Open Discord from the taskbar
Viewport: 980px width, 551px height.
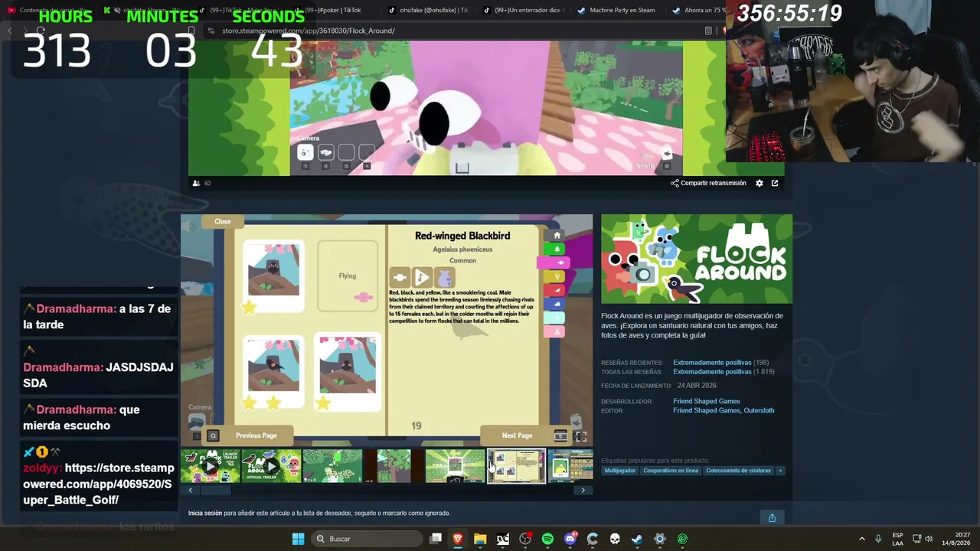(570, 539)
